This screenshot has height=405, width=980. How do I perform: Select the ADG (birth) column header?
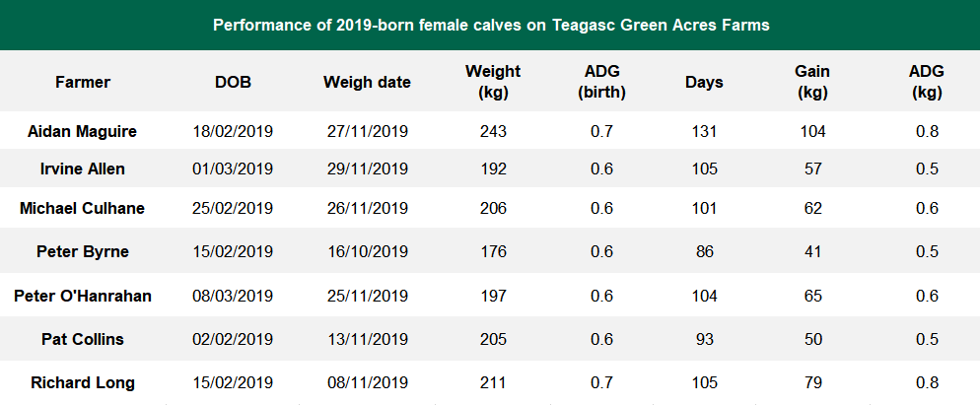click(x=601, y=82)
